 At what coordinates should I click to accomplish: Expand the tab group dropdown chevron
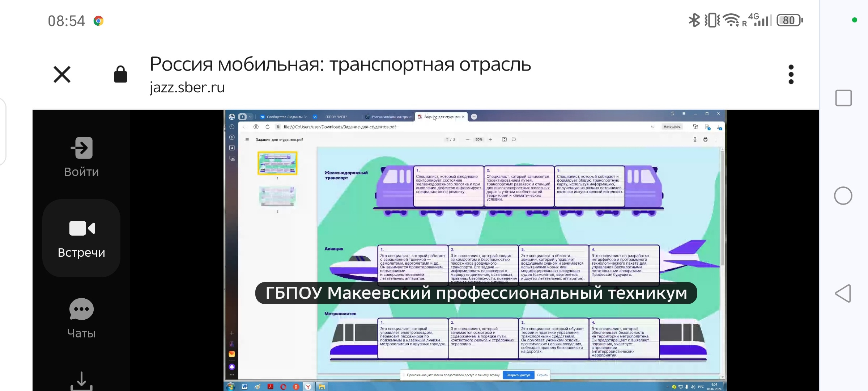(250, 117)
